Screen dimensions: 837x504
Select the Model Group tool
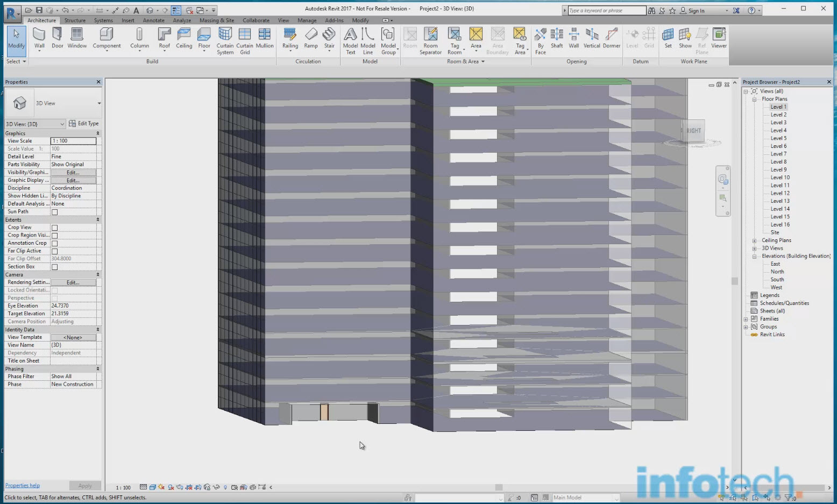388,41
